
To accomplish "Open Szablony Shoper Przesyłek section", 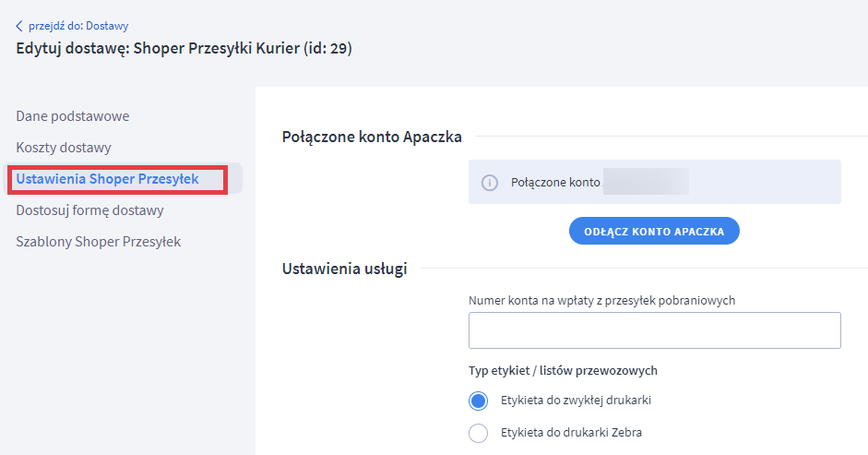I will pyautogui.click(x=99, y=242).
